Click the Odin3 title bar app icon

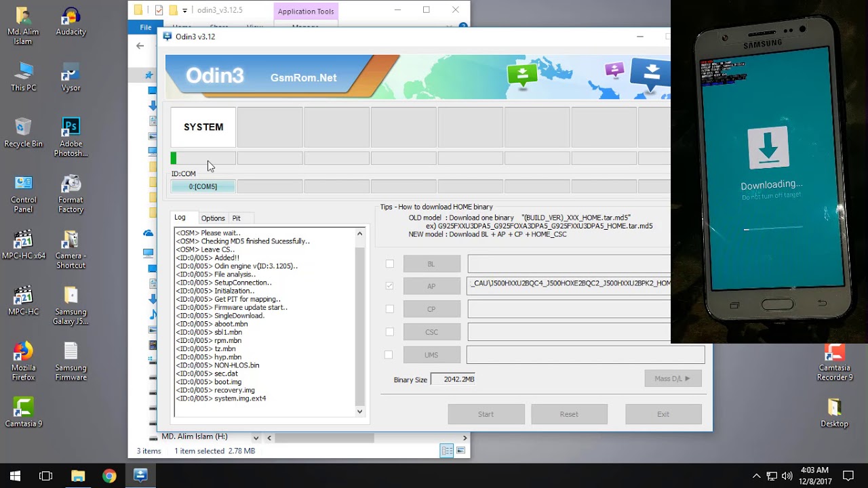(167, 36)
